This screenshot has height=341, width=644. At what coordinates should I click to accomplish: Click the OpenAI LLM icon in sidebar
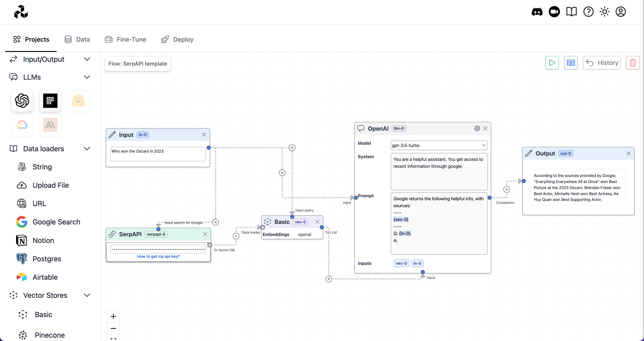(22, 100)
